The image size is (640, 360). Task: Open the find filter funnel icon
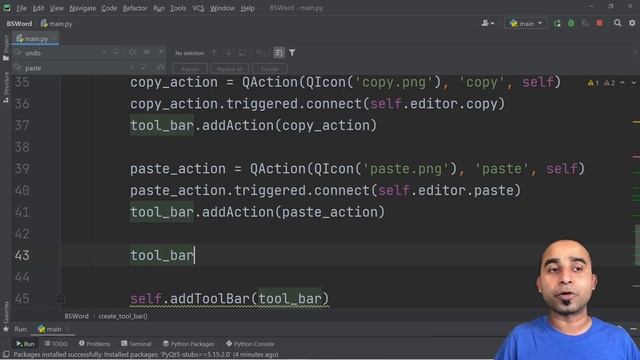point(292,53)
